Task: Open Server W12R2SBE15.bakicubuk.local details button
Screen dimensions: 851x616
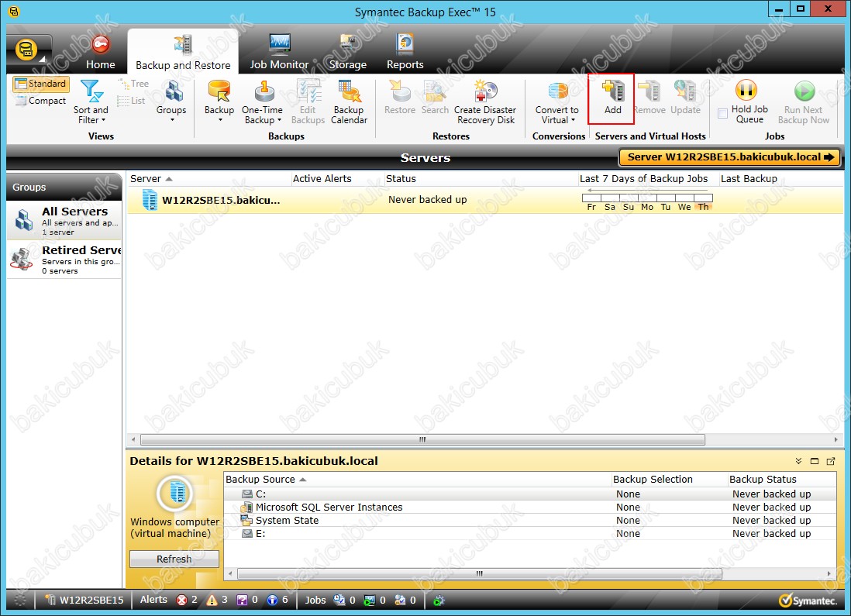Action: click(729, 157)
